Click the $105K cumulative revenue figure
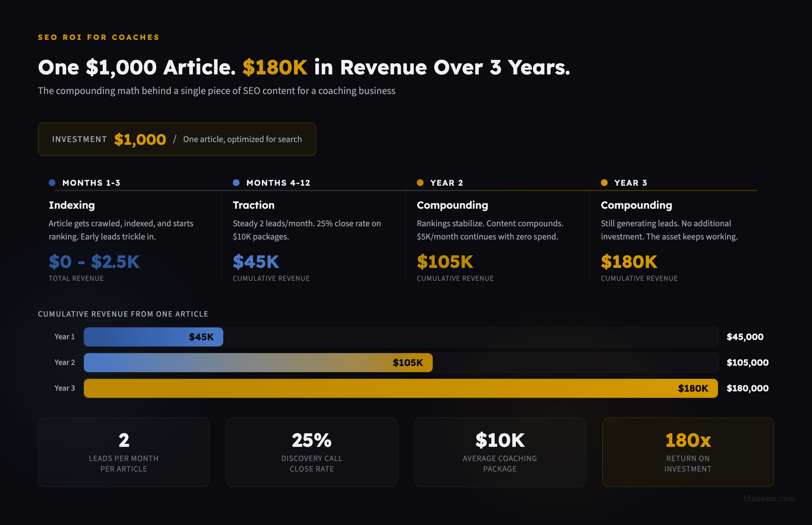Image resolution: width=812 pixels, height=525 pixels. (445, 262)
